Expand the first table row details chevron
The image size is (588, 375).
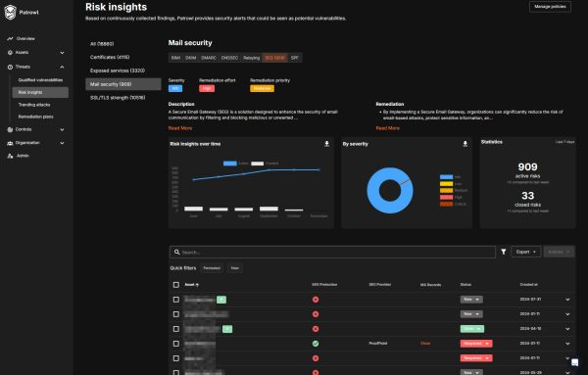567,300
